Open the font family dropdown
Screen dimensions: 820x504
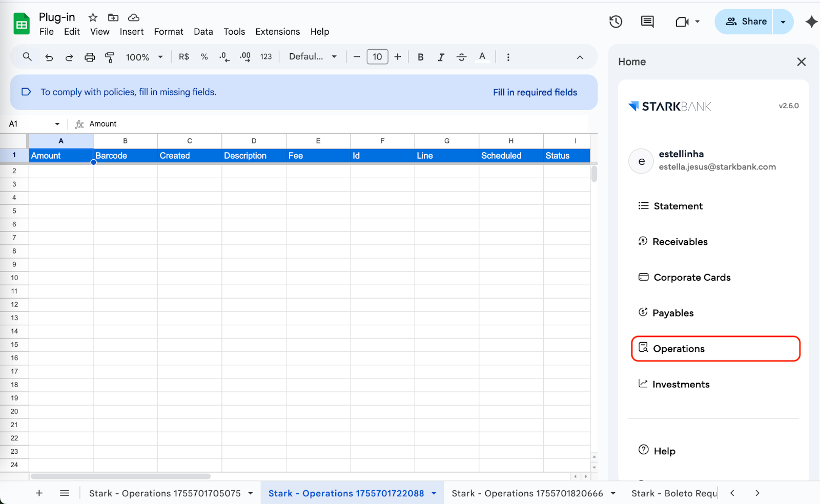pos(313,57)
